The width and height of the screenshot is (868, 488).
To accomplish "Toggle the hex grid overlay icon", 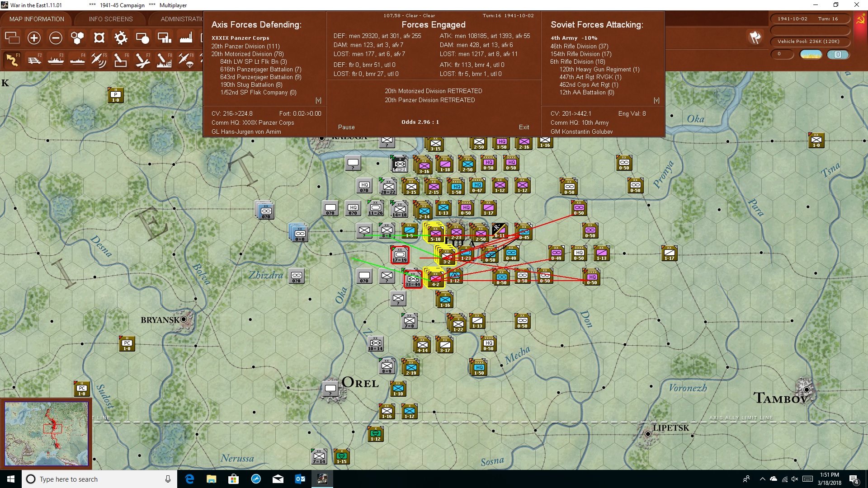I will 77,38.
